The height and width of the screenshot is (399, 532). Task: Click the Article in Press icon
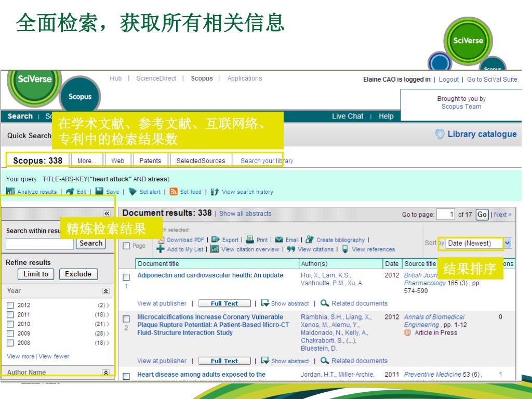coord(407,332)
